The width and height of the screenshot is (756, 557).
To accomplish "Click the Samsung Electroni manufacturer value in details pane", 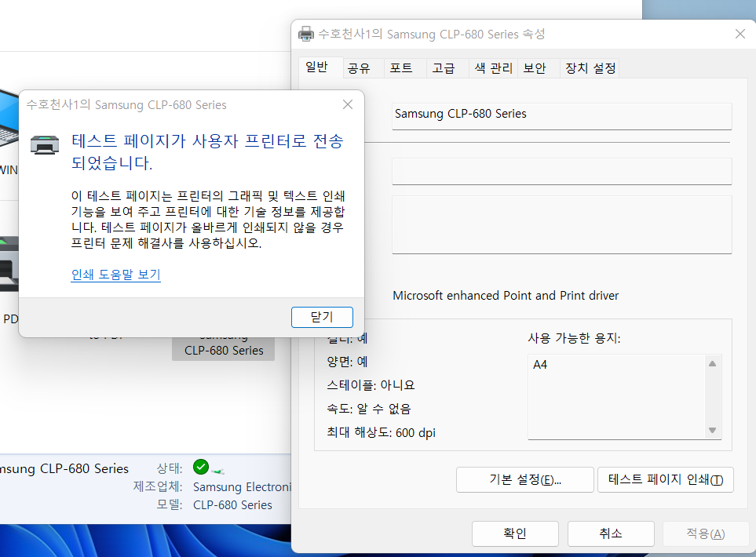I will point(242,487).
